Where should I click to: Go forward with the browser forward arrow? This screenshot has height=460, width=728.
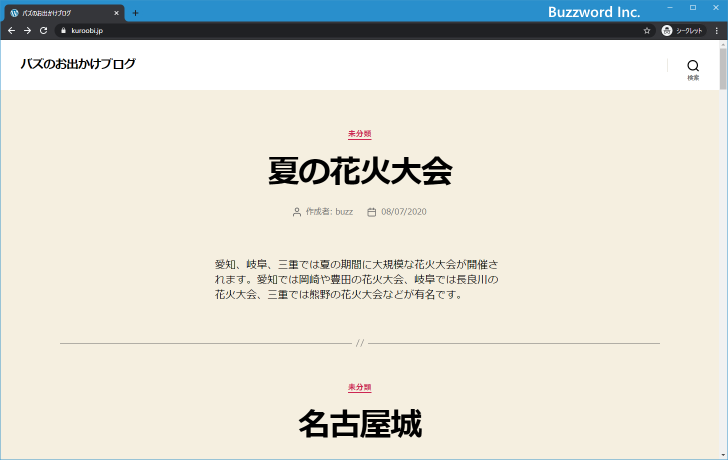[x=27, y=31]
